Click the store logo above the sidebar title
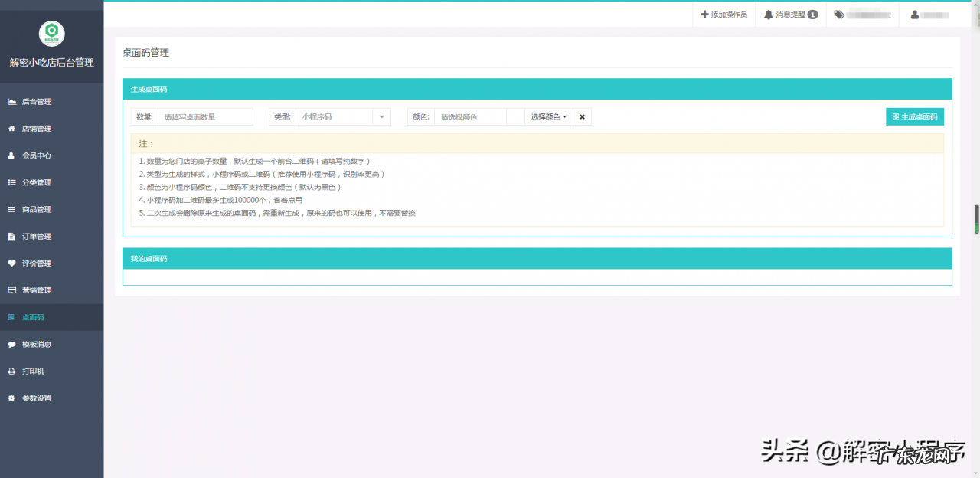The height and width of the screenshot is (478, 980). (51, 33)
